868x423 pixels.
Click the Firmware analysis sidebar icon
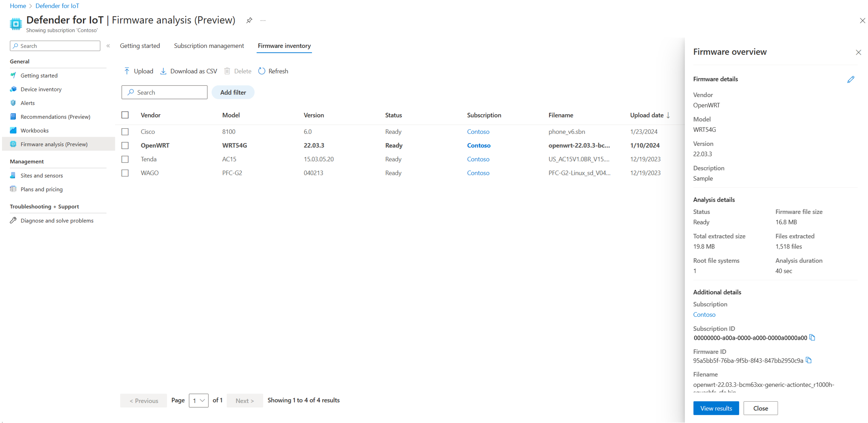13,144
